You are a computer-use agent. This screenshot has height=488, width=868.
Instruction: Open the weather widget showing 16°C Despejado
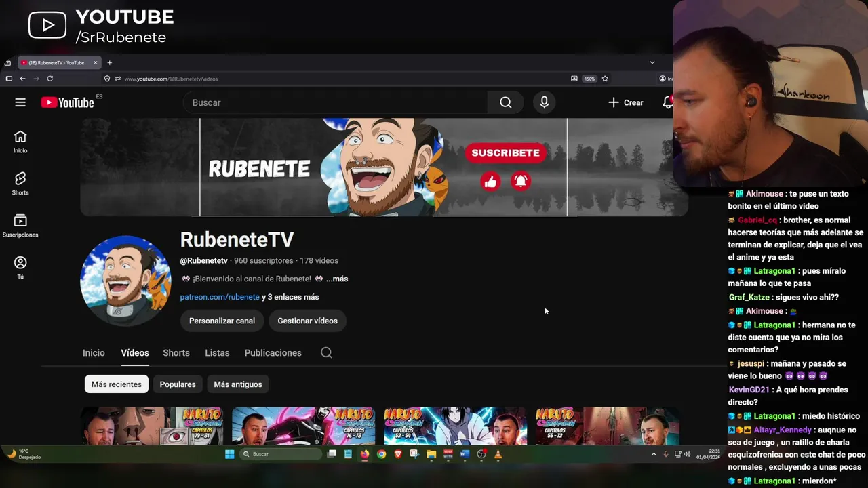pyautogui.click(x=23, y=454)
